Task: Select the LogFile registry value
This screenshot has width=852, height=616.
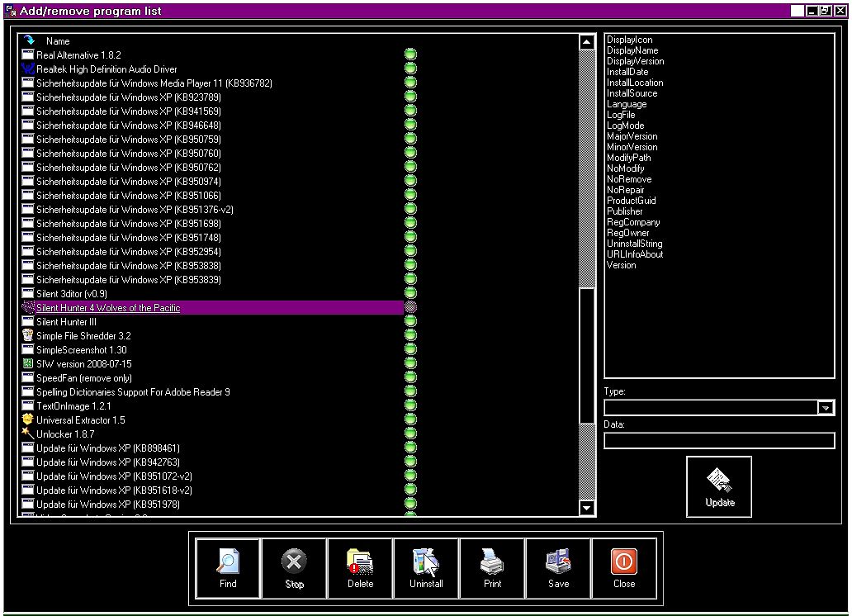Action: click(x=621, y=115)
